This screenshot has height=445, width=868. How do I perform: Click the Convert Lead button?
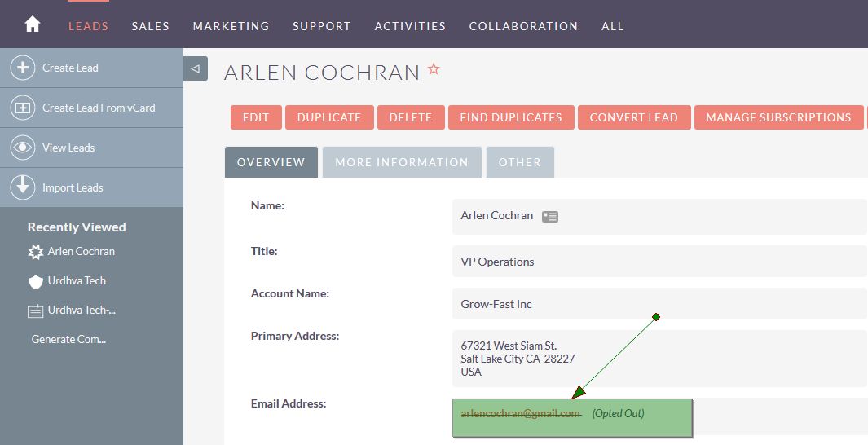(x=633, y=117)
